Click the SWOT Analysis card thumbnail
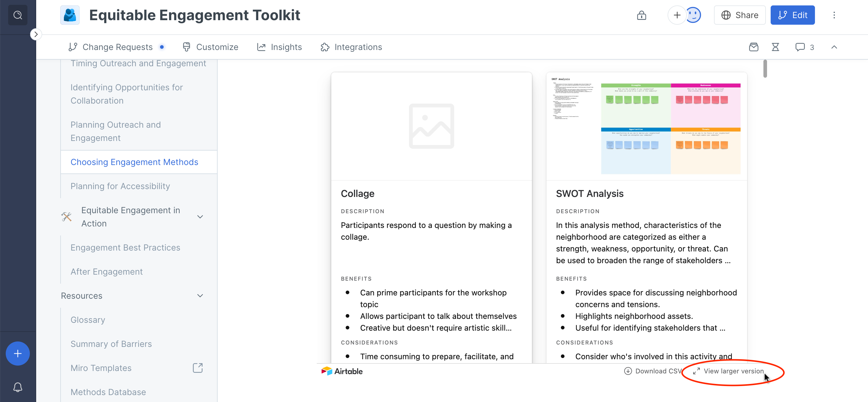 pos(646,126)
